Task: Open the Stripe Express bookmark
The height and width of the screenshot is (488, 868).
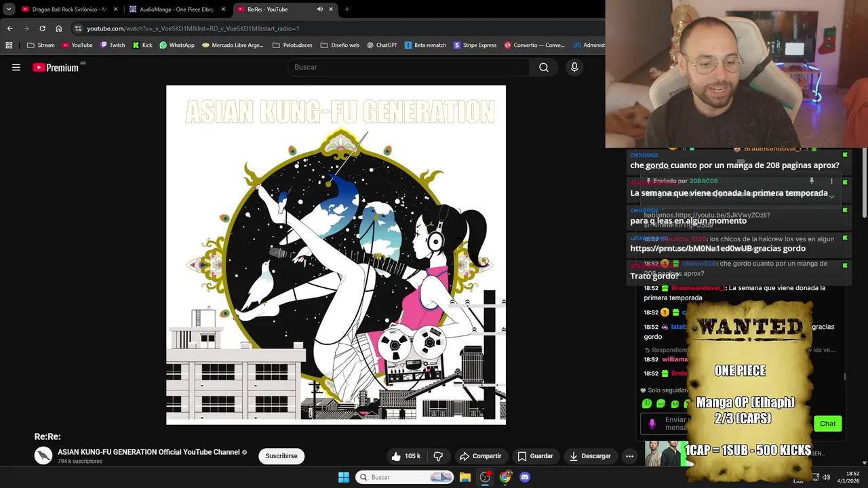Action: (475, 45)
